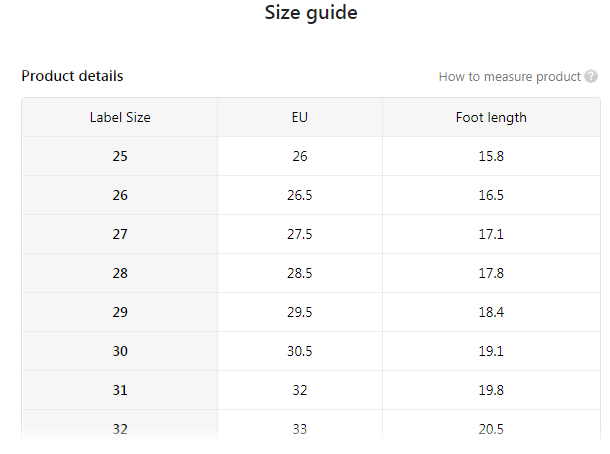The width and height of the screenshot is (610, 454).
Task: Select label size 29 cell
Action: 120,312
